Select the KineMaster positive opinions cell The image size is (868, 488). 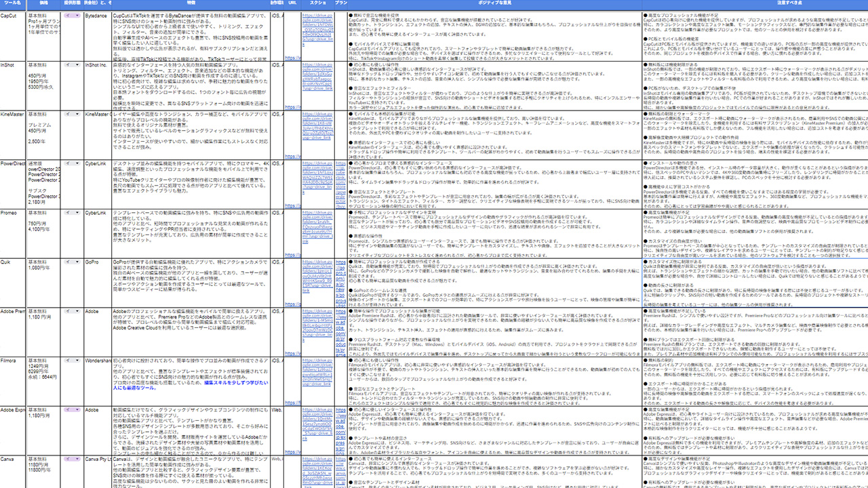tap(495, 134)
